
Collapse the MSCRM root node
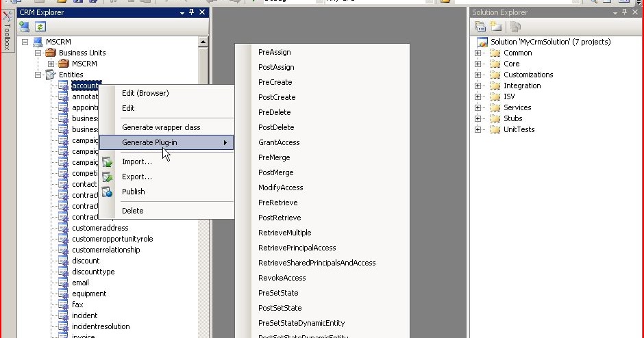click(x=25, y=42)
